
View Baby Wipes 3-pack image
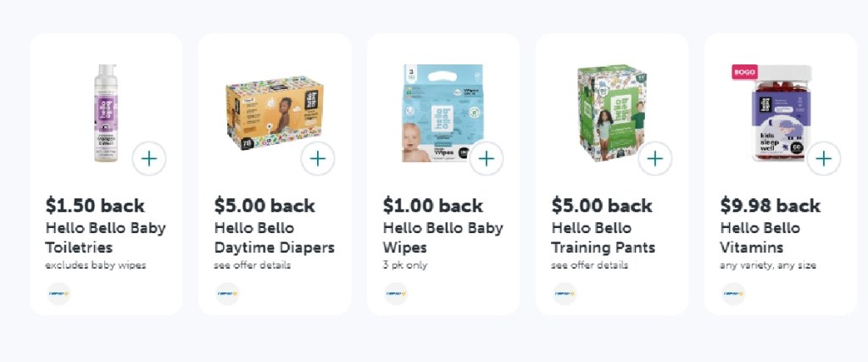click(441, 113)
